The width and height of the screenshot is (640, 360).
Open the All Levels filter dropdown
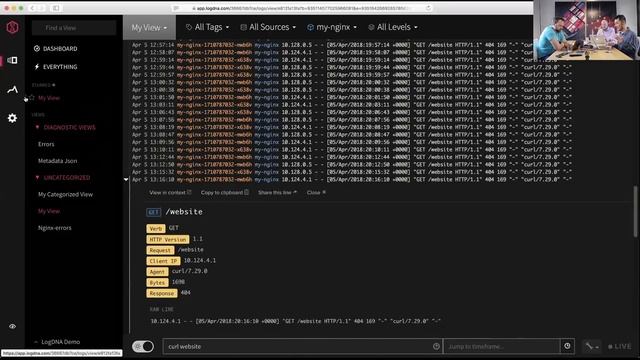click(x=393, y=27)
